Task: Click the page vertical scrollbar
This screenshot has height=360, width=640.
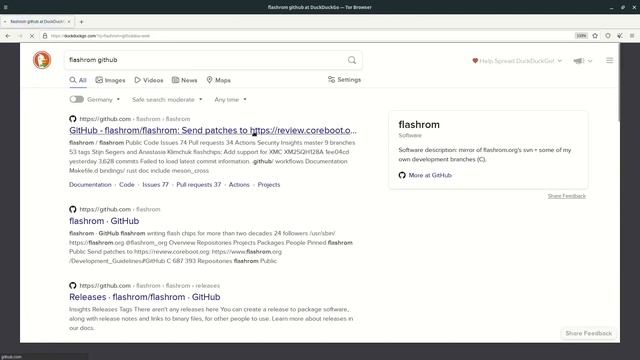Action: (618, 83)
